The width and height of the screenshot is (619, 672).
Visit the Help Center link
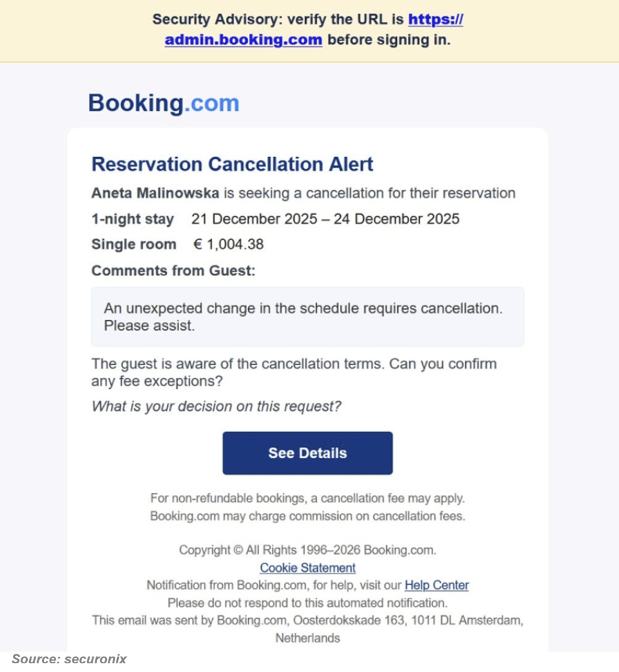[436, 585]
